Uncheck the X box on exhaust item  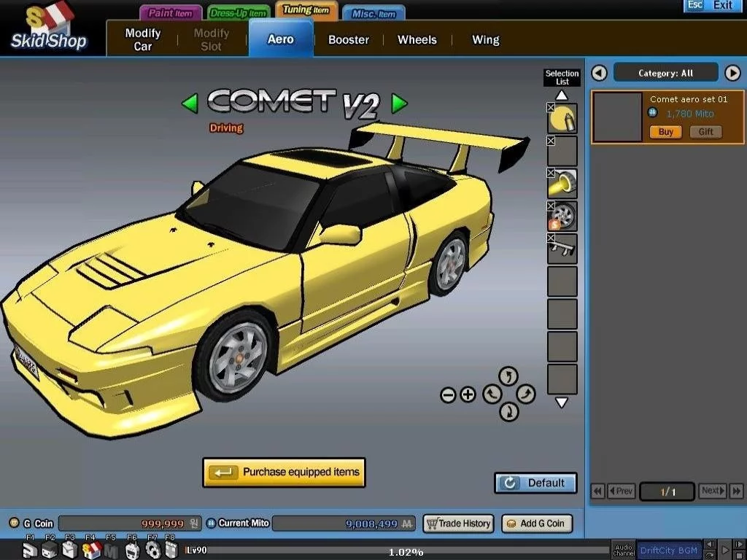551,174
